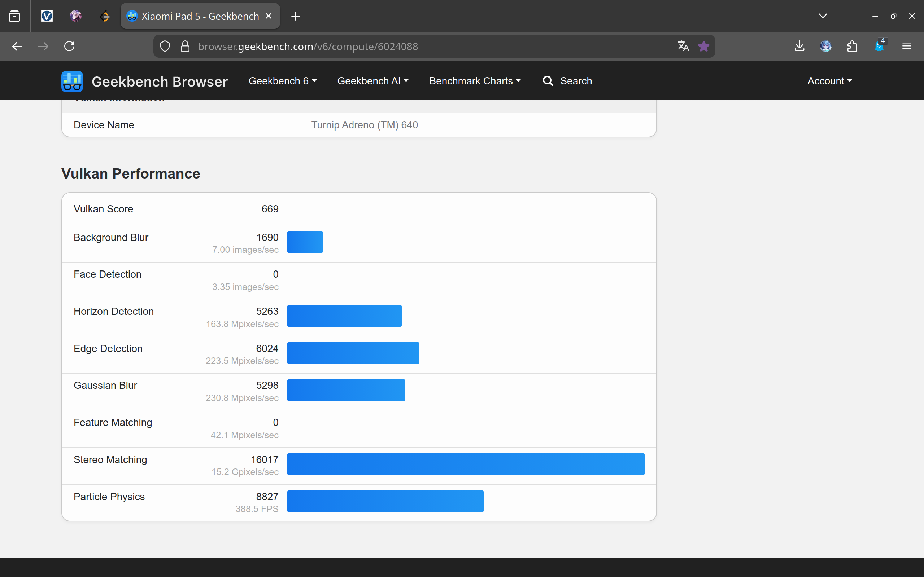Click the tracking protection shield icon
The width and height of the screenshot is (924, 577).
click(x=165, y=46)
